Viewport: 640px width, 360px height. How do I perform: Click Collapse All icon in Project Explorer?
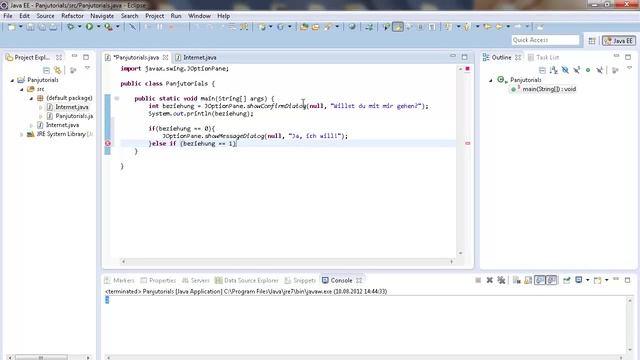coord(46,70)
